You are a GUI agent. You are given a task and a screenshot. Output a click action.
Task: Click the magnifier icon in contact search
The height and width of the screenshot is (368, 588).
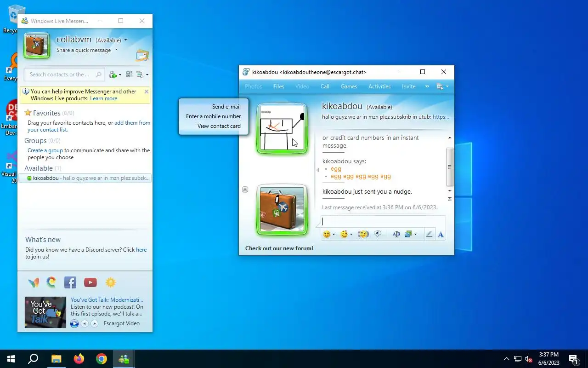(x=98, y=75)
